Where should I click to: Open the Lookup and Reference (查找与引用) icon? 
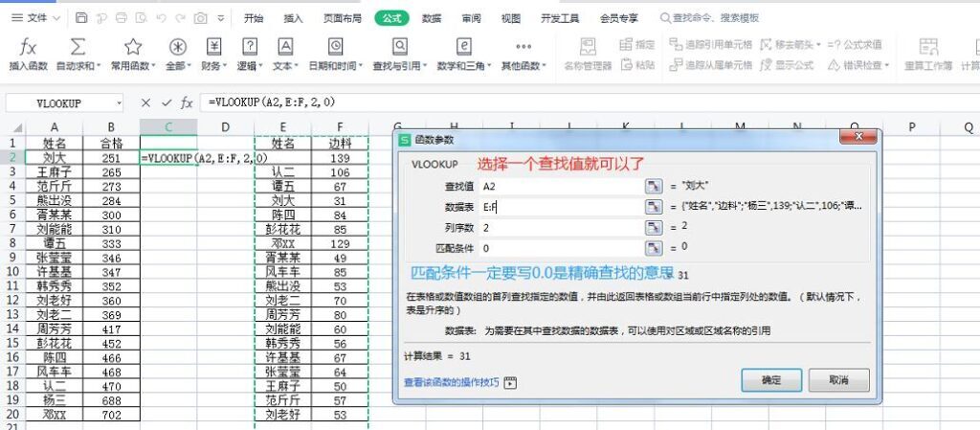coord(399,47)
